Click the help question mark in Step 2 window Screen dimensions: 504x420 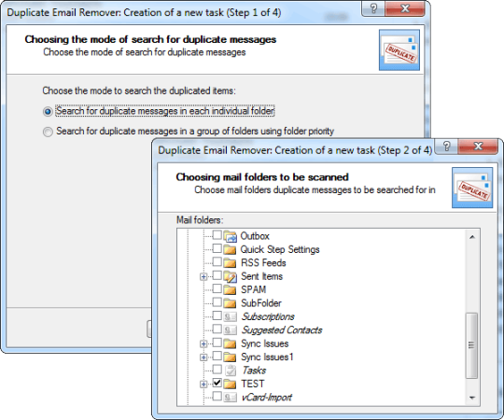click(x=446, y=147)
